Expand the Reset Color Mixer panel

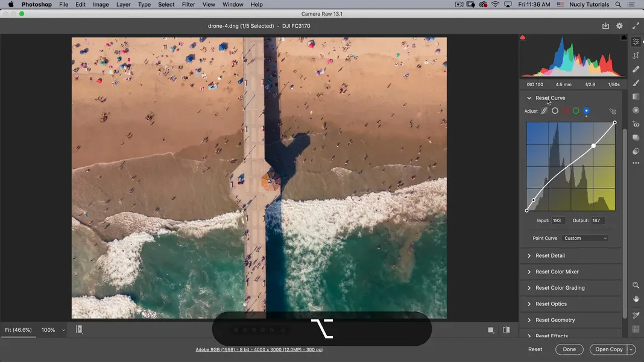click(529, 272)
